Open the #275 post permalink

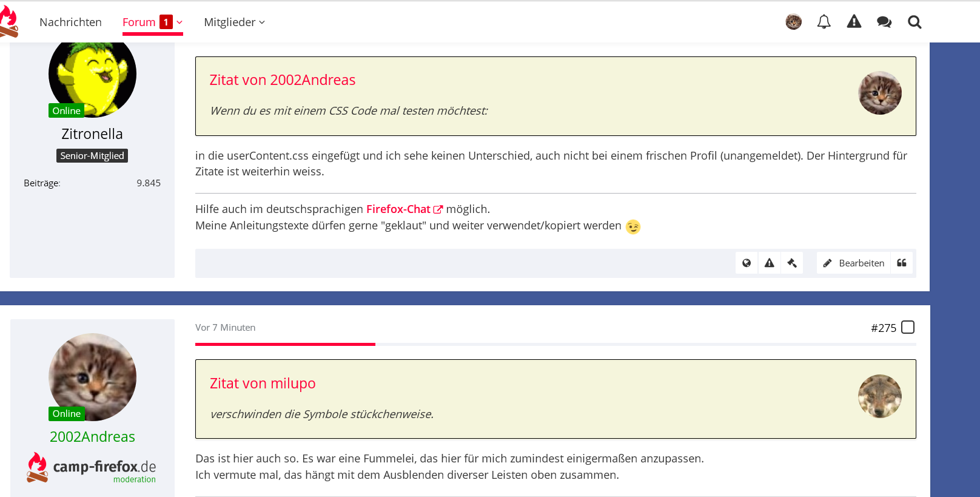[x=883, y=328]
